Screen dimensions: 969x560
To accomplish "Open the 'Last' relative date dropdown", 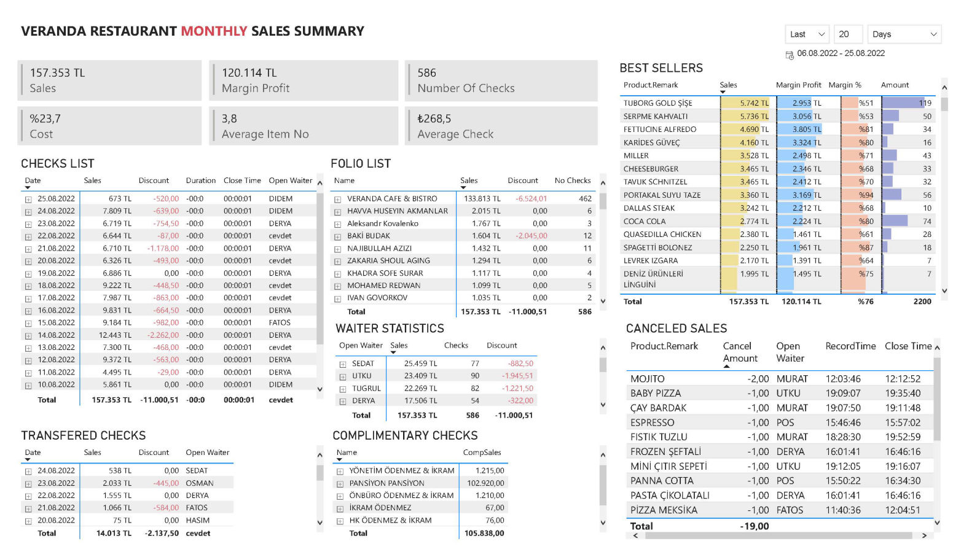I will tap(807, 34).
